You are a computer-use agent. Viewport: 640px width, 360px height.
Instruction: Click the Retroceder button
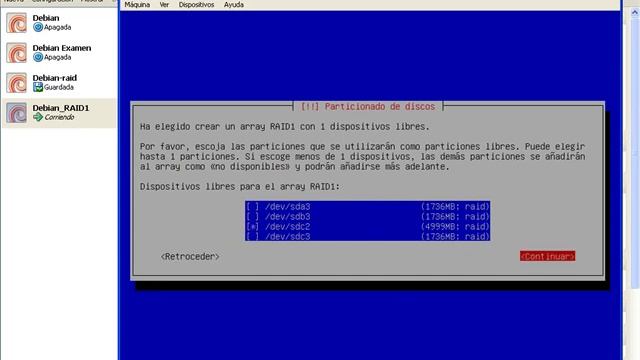coord(190,257)
